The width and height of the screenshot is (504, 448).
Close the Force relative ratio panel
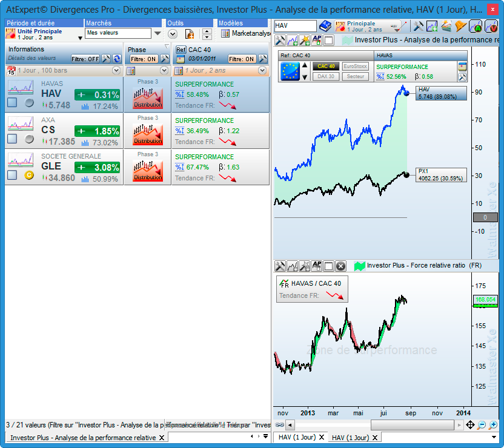340,266
